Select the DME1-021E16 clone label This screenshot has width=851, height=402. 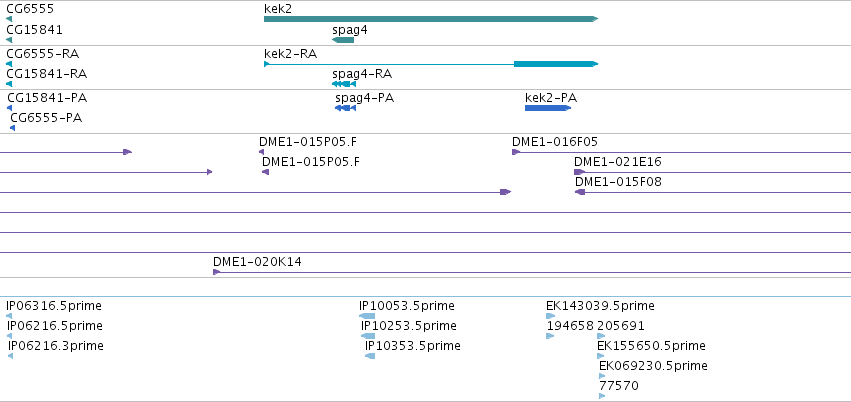(x=617, y=162)
